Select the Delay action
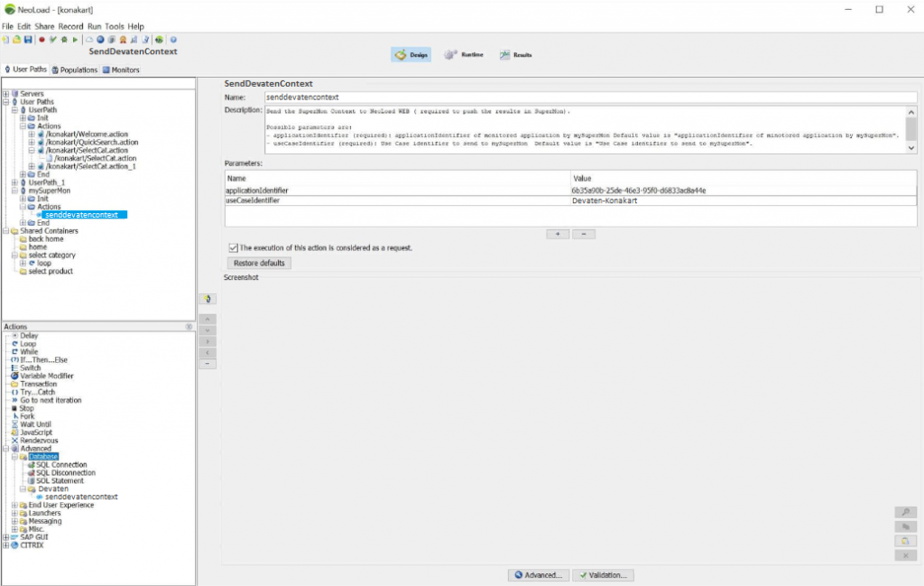924x586 pixels. click(29, 336)
